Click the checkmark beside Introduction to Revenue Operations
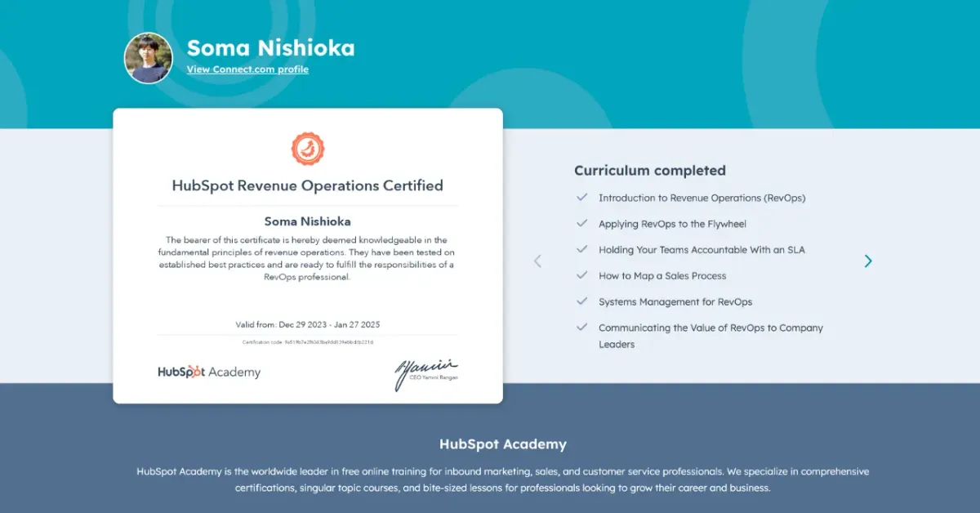980x513 pixels. click(582, 197)
